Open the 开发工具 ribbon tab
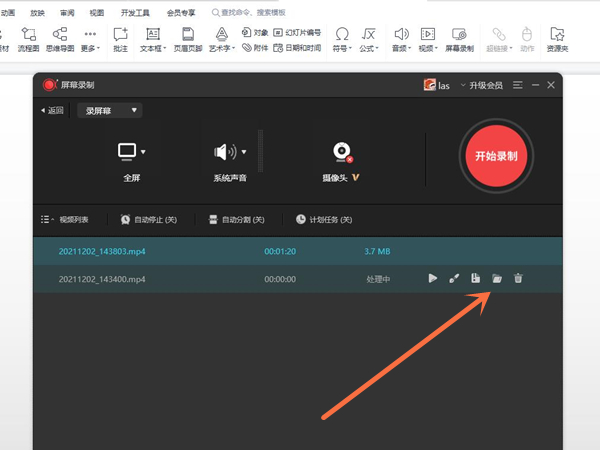Viewport: 600px width, 450px height. (x=135, y=14)
